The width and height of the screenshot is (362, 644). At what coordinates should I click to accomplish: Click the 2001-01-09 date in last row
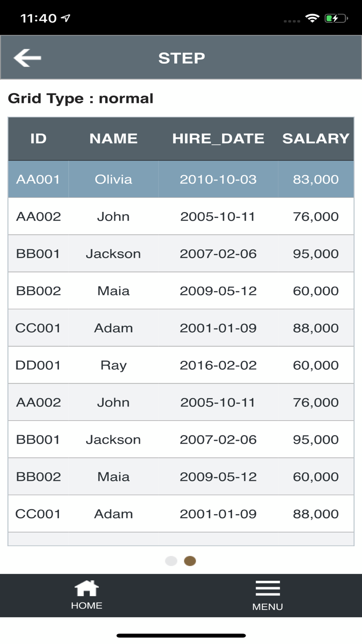tap(218, 514)
